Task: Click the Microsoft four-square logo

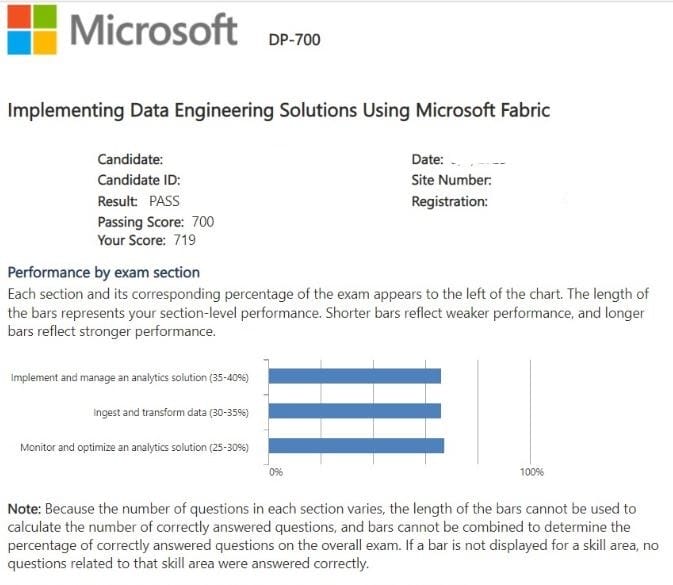Action: coord(31,28)
